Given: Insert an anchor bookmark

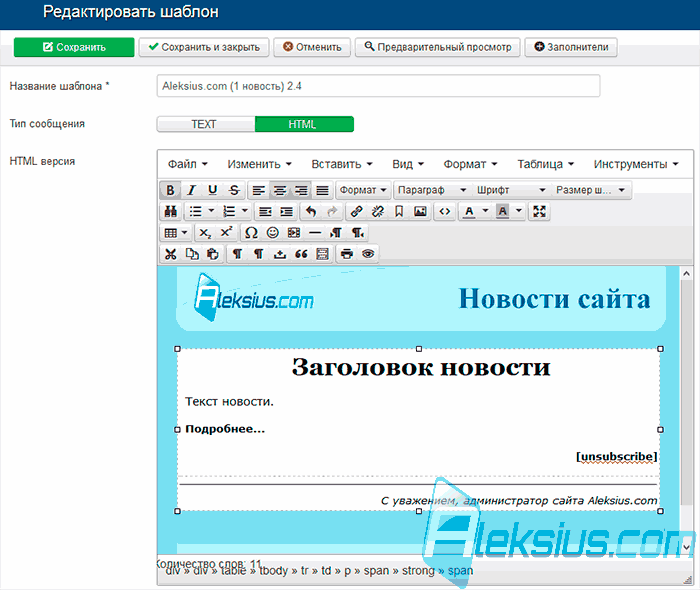Looking at the screenshot, I should pos(399,212).
